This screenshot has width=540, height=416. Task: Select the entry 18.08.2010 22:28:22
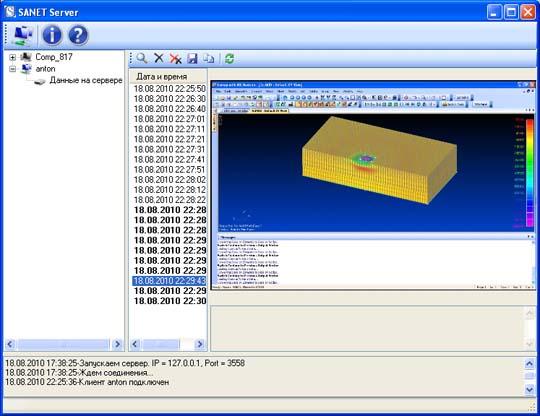[x=169, y=200]
